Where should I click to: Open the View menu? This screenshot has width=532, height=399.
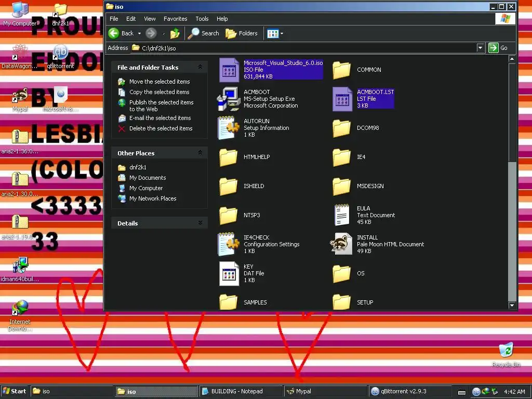(x=150, y=19)
